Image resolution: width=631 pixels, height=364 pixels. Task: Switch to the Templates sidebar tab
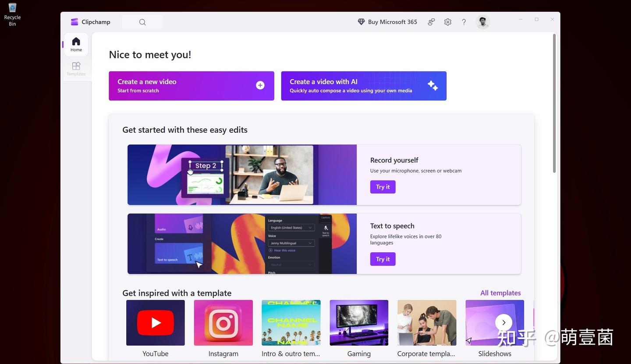(x=76, y=69)
